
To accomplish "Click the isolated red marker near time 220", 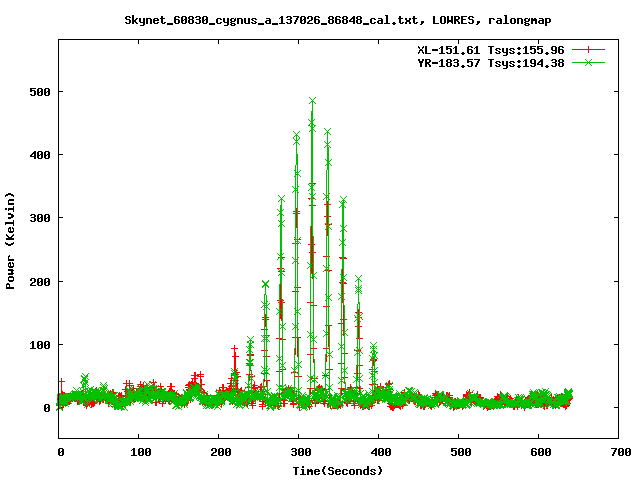I will [x=234, y=349].
